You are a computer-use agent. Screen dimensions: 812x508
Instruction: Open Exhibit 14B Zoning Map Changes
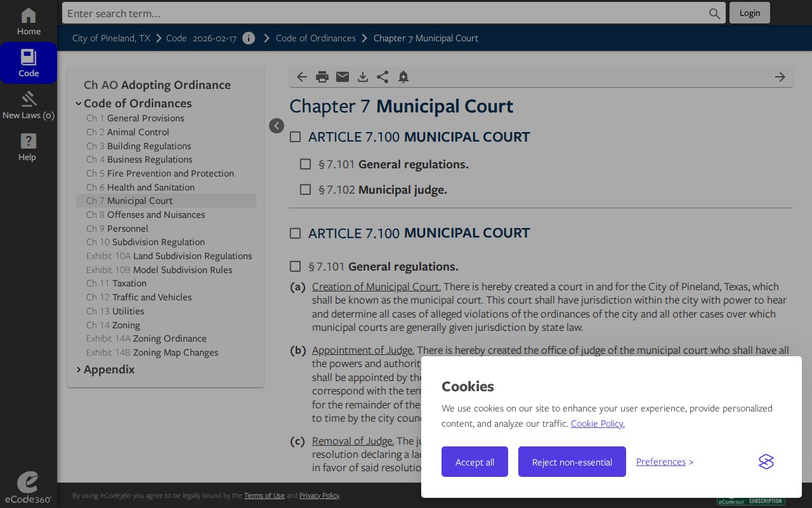(152, 352)
